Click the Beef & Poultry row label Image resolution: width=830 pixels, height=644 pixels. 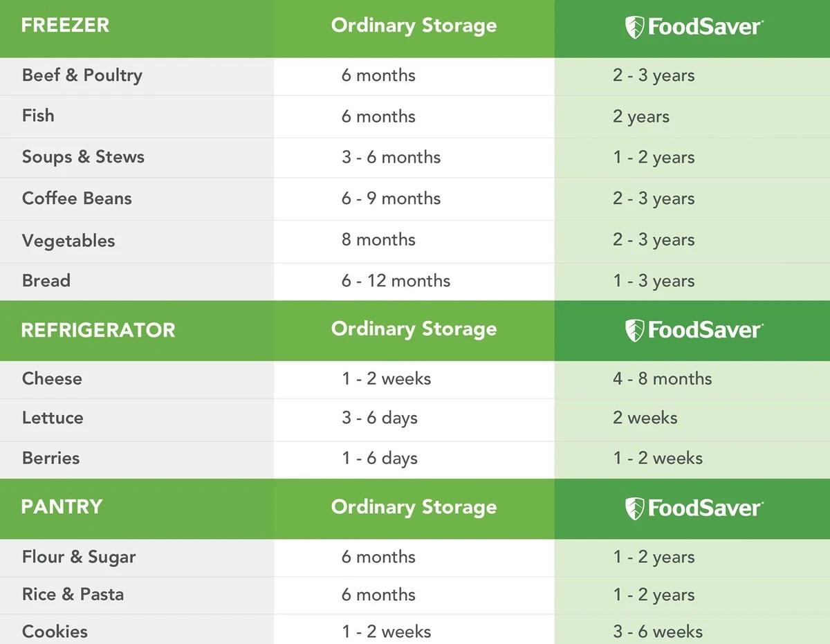[82, 75]
